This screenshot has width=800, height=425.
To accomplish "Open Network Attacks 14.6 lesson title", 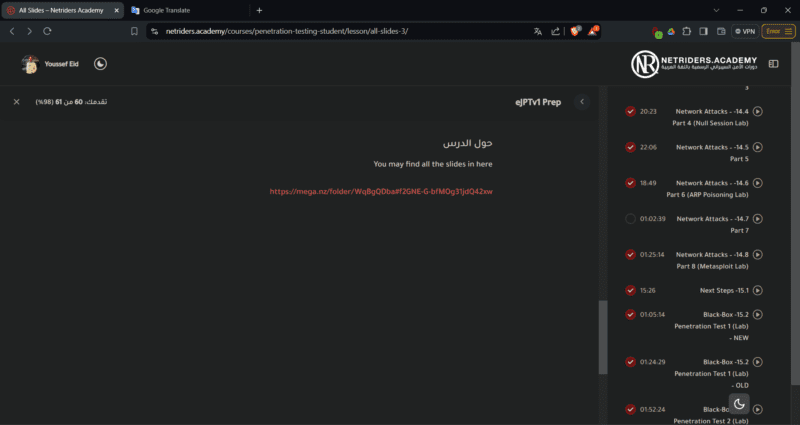I will tap(708, 188).
